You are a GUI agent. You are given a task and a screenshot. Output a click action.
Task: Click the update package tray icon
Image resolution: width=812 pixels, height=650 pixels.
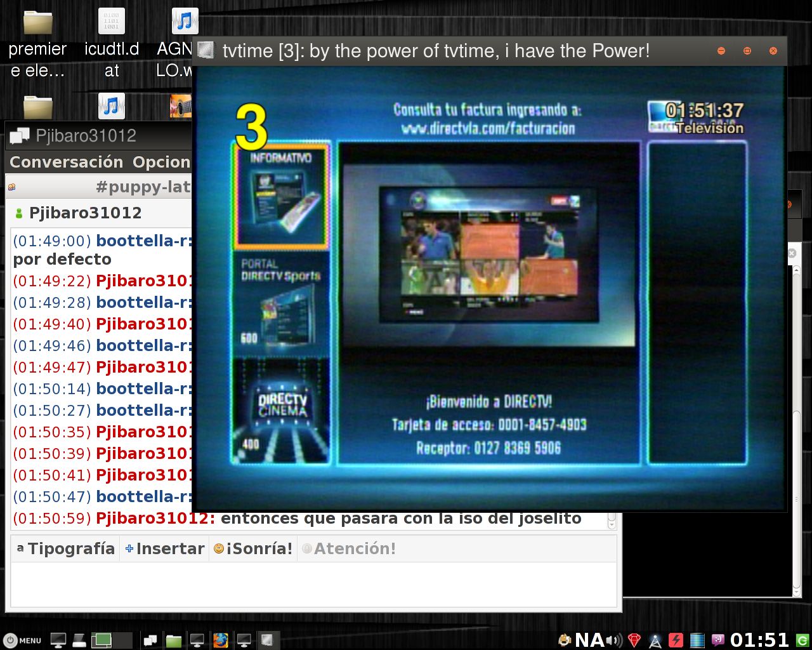[564, 640]
